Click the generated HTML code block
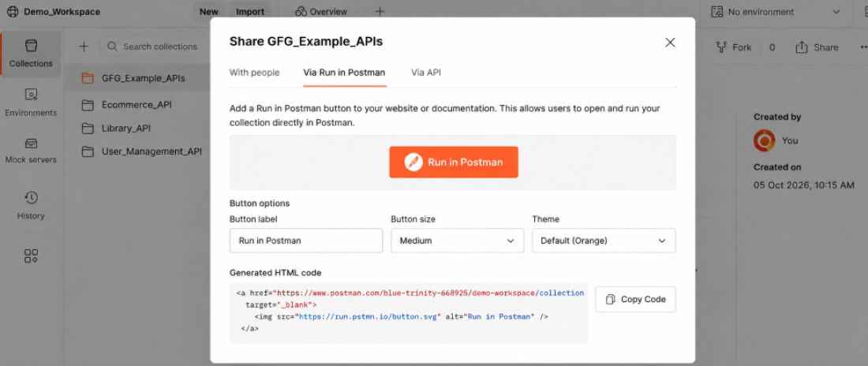The width and height of the screenshot is (868, 366). point(409,313)
